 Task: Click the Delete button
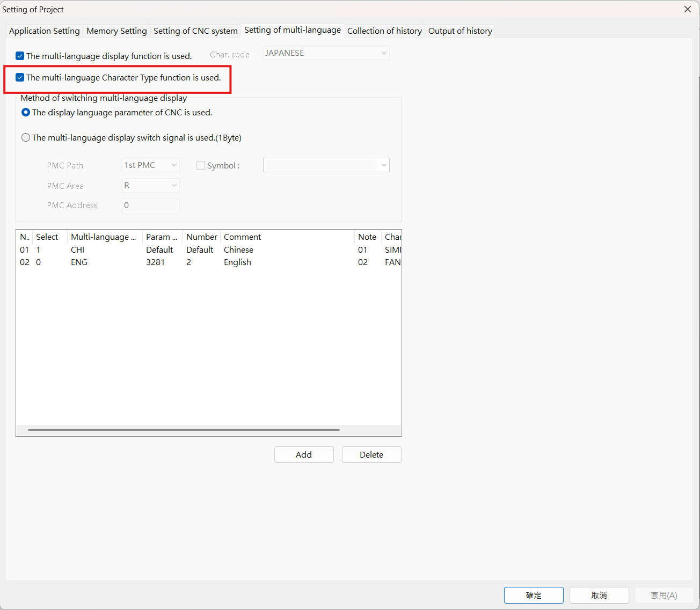point(371,454)
